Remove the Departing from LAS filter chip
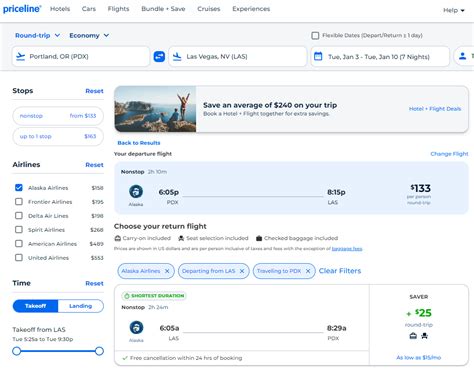Image resolution: width=474 pixels, height=369 pixels. coord(242,271)
